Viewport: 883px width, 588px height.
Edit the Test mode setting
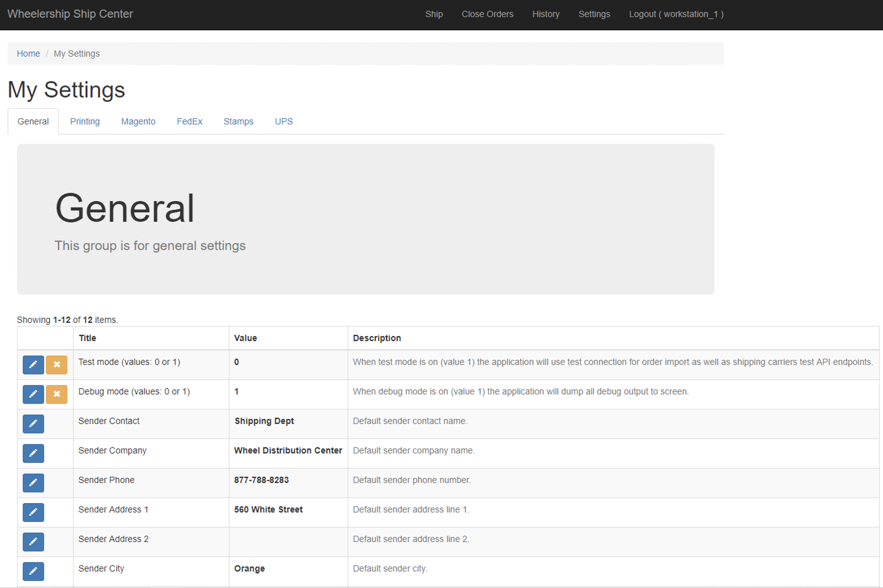[x=33, y=364]
